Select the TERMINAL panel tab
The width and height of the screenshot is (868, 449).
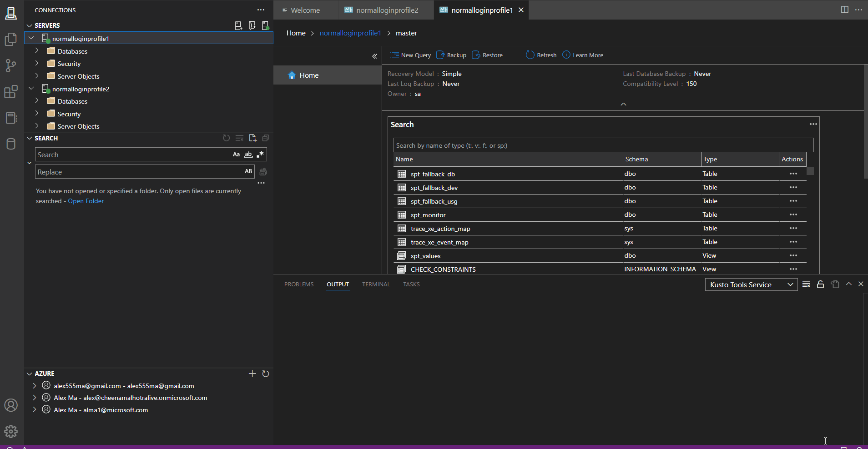(x=376, y=284)
